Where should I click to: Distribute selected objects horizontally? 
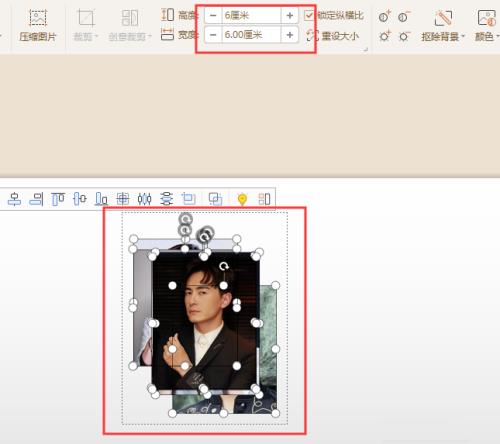144,199
